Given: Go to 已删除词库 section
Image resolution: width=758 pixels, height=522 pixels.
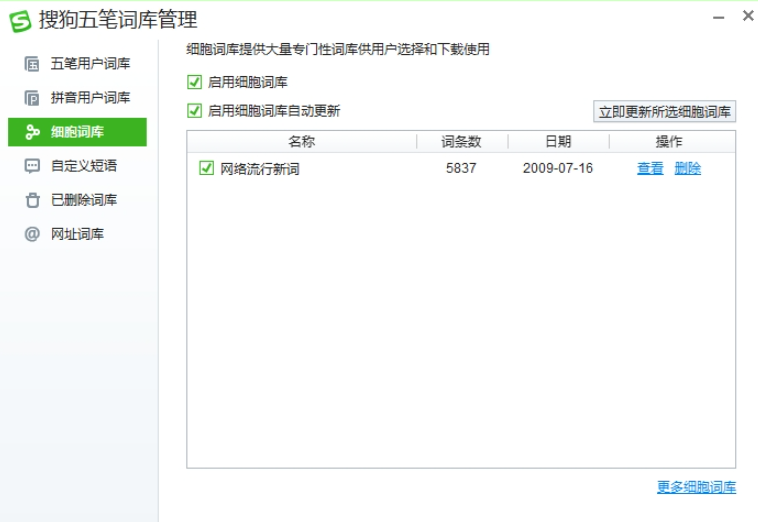Looking at the screenshot, I should [x=77, y=200].
